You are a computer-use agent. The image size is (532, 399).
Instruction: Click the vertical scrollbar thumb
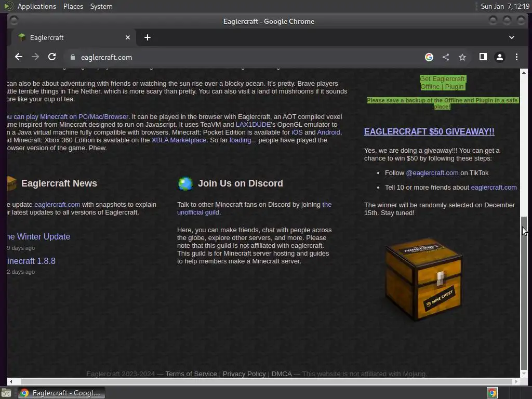[x=524, y=293]
